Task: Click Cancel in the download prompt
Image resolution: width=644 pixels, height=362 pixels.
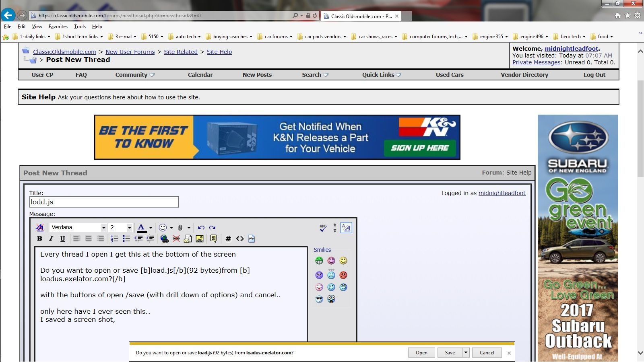Action: [487, 353]
